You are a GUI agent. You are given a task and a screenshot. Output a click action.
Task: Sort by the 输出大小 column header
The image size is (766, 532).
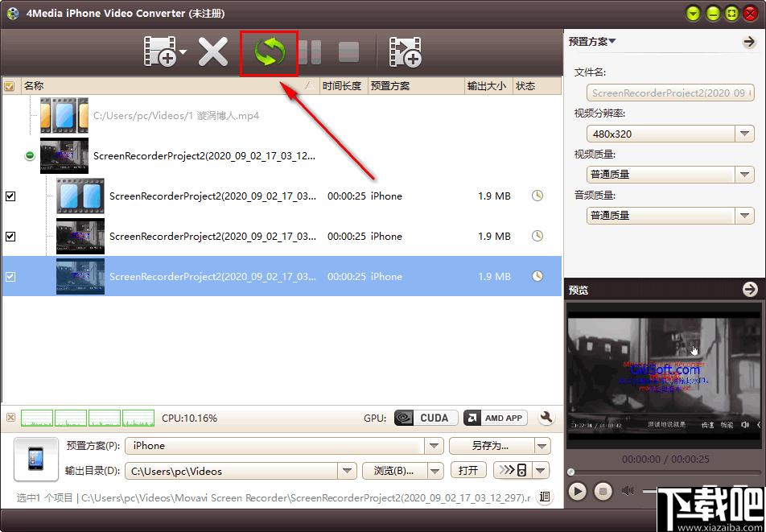487,86
